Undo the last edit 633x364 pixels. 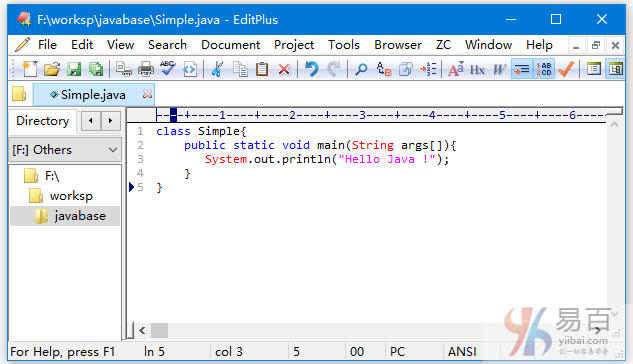click(x=311, y=69)
